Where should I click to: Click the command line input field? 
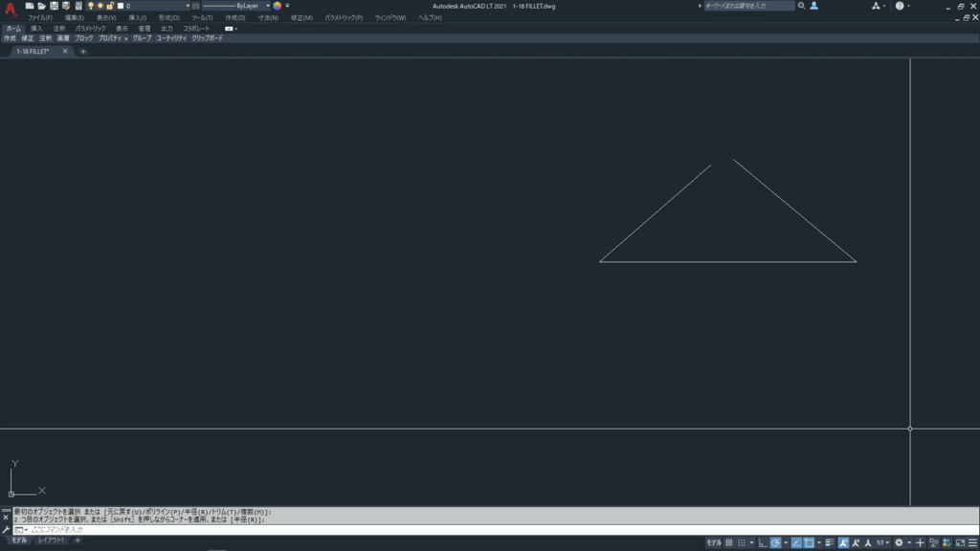tap(495, 530)
